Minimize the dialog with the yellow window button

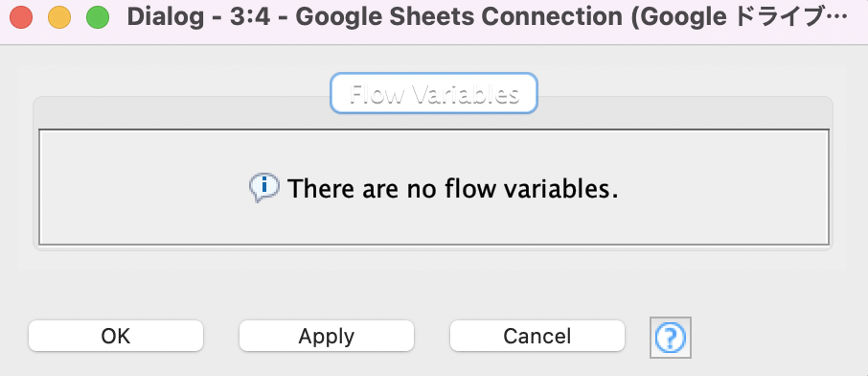tap(59, 18)
